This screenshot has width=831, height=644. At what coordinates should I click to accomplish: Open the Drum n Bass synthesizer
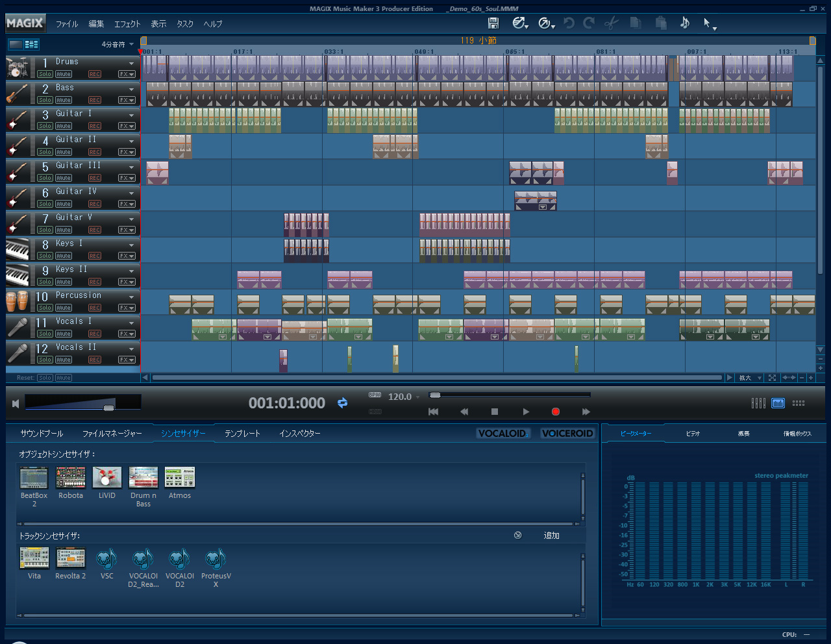coord(143,478)
